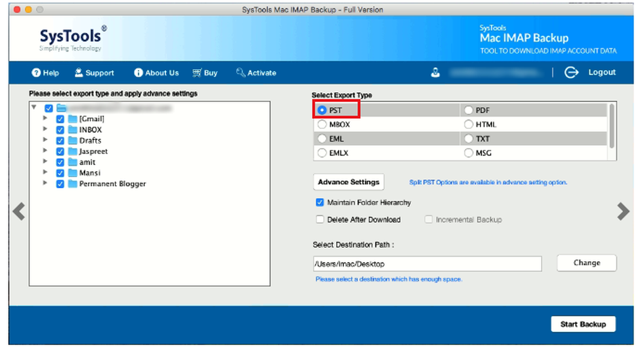Uncheck the [Gmail] folder checkbox
This screenshot has width=644, height=354.
pyautogui.click(x=60, y=119)
